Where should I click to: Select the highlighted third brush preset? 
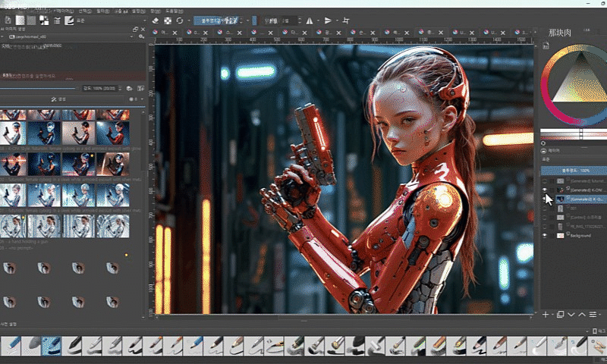click(51, 346)
